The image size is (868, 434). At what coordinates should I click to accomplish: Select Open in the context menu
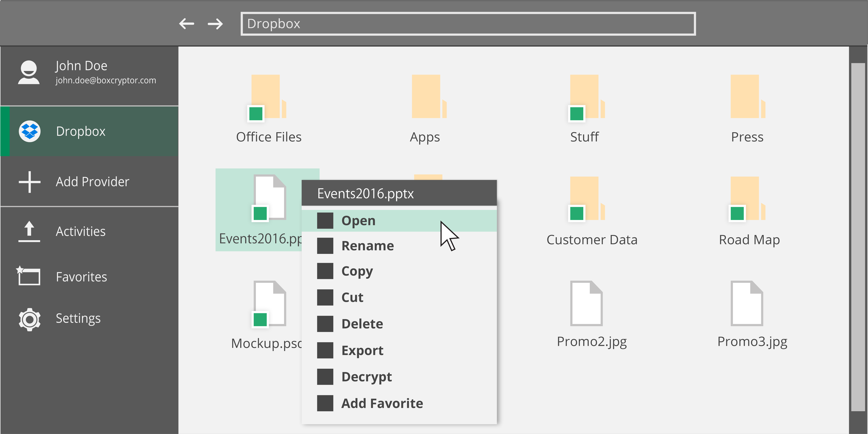click(358, 221)
